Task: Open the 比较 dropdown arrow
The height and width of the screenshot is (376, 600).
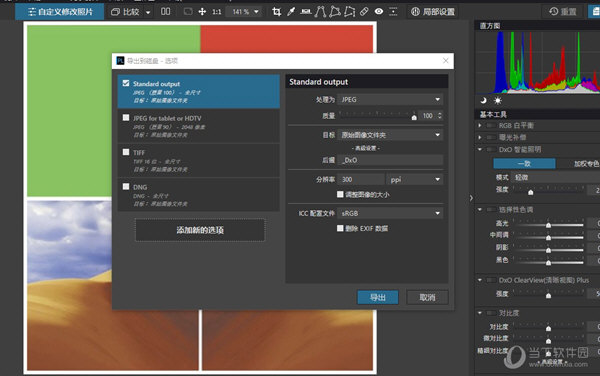Action: point(148,12)
